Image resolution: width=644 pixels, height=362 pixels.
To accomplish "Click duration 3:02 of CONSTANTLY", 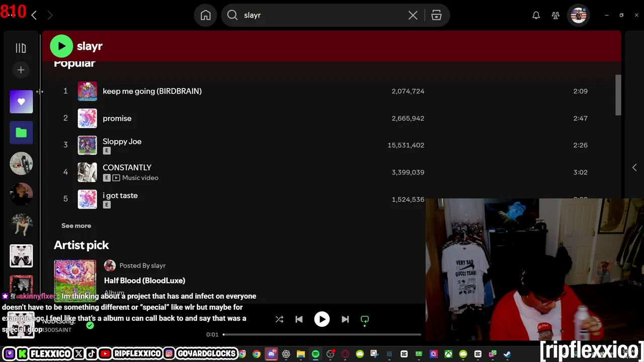I will (x=580, y=172).
